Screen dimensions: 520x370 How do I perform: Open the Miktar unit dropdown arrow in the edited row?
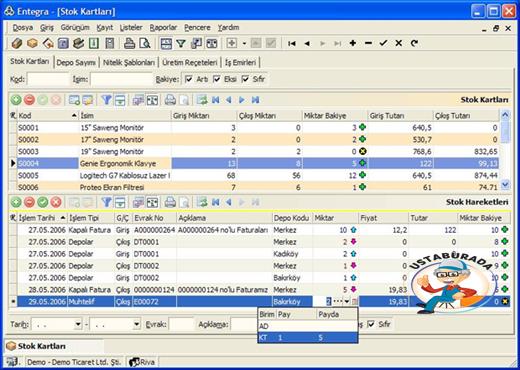click(x=347, y=302)
